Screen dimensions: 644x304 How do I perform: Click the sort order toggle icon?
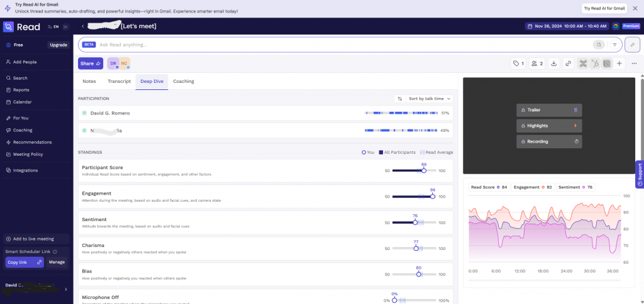399,99
